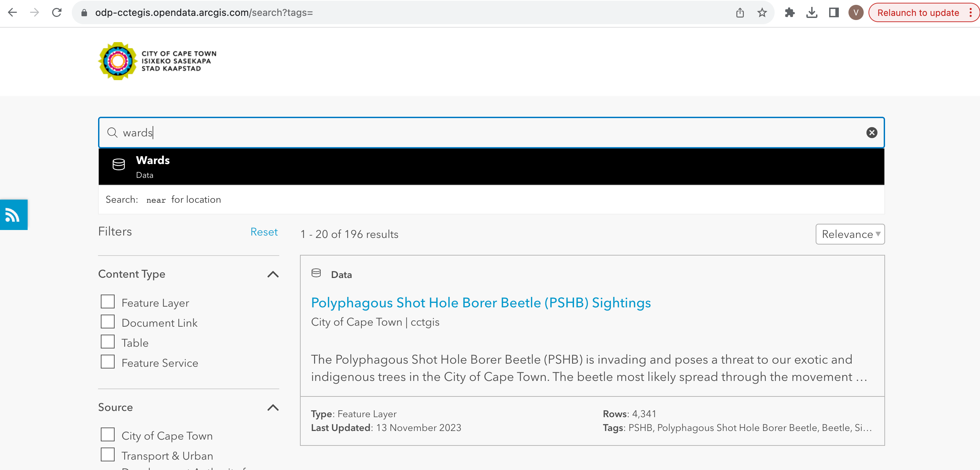The image size is (980, 470).
Task: Bookmark this page with star icon
Action: pyautogui.click(x=761, y=12)
